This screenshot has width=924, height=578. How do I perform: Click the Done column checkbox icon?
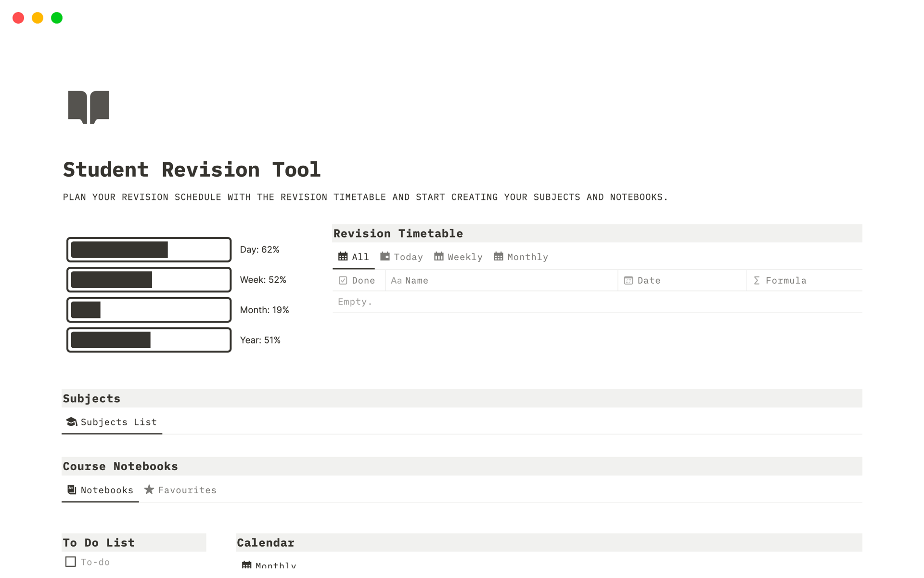(x=343, y=280)
